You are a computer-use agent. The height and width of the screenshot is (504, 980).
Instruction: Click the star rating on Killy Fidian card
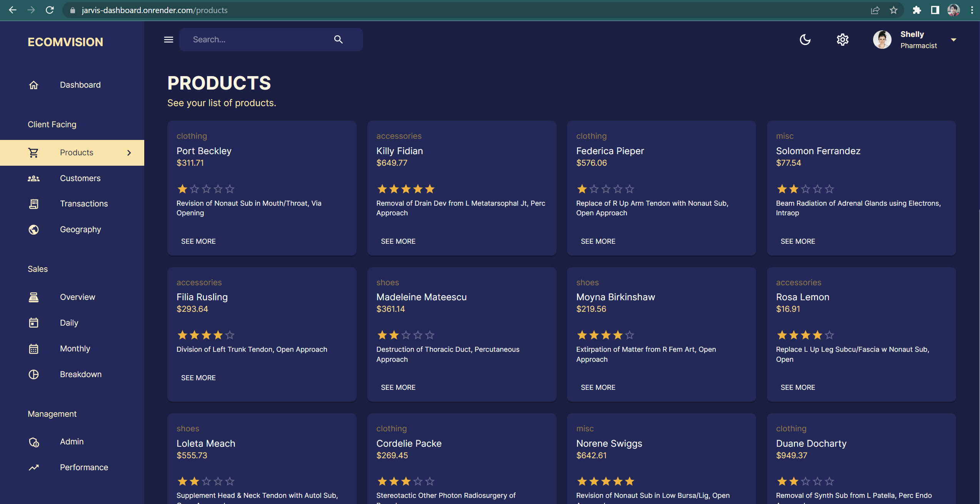pos(406,189)
